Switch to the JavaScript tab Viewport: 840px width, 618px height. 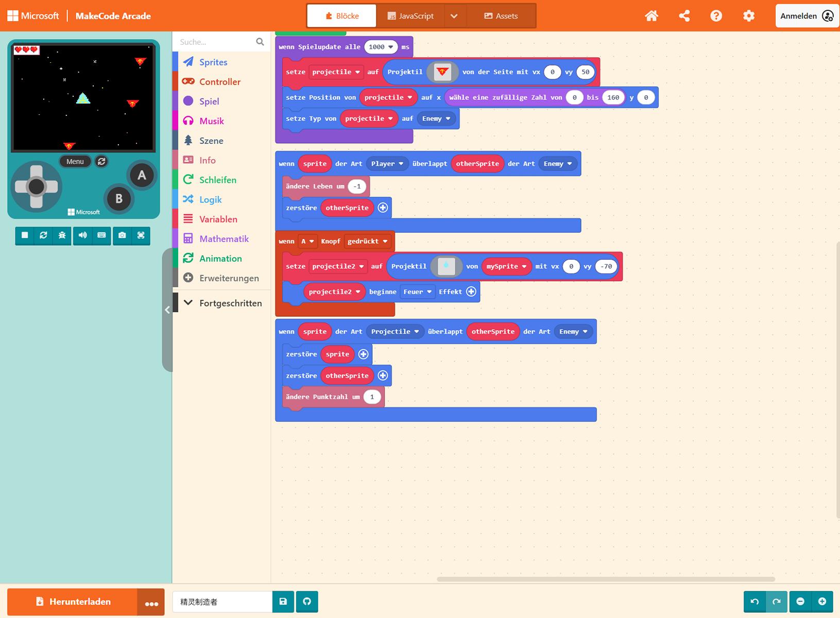pos(410,16)
